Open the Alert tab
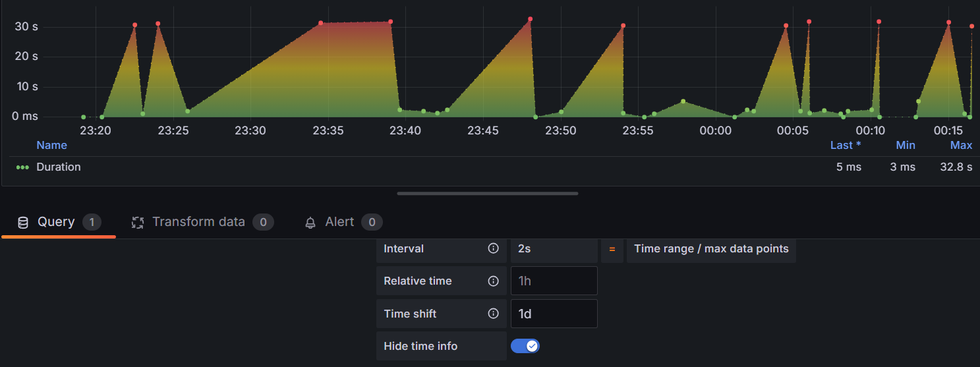The height and width of the screenshot is (367, 980). [343, 222]
